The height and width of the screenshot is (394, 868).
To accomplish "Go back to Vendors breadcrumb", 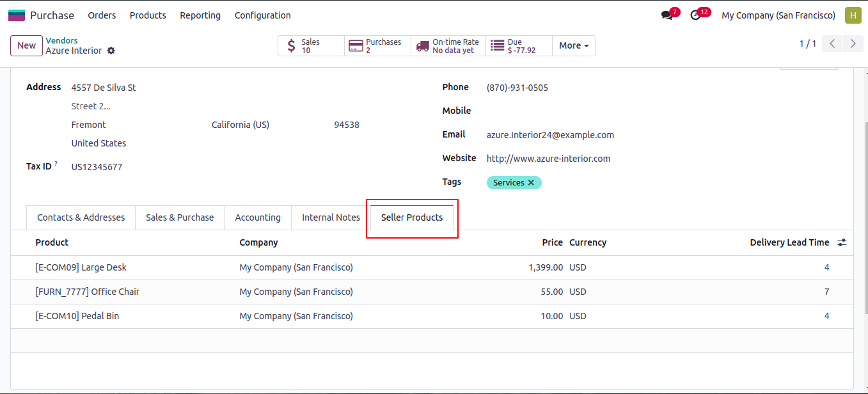I will click(61, 41).
